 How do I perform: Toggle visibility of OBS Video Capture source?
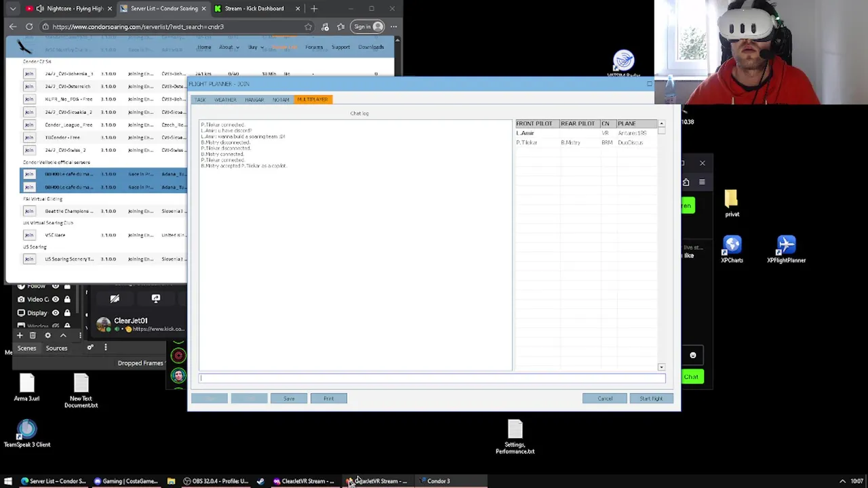pos(56,299)
